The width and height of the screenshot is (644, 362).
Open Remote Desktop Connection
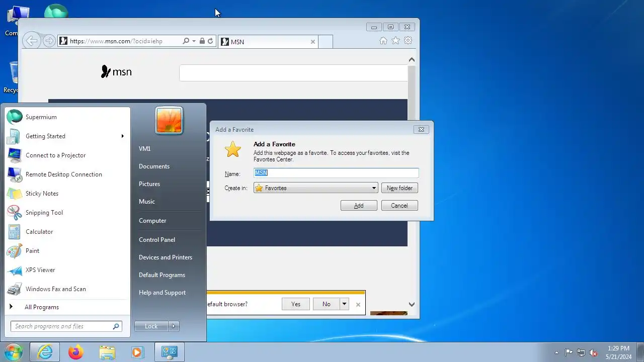pyautogui.click(x=67, y=174)
